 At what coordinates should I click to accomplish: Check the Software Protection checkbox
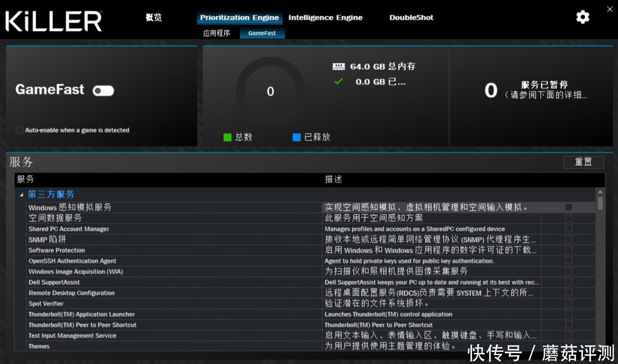569,250
